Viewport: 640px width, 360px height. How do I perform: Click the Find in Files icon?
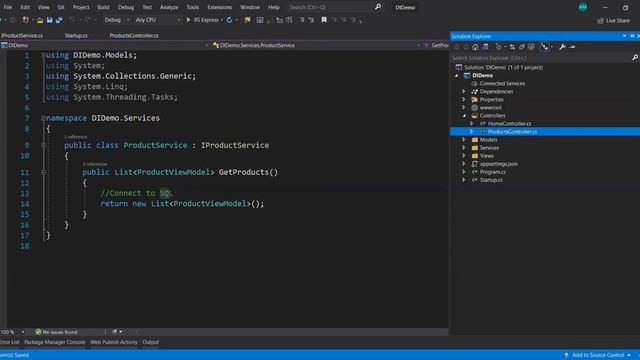247,20
